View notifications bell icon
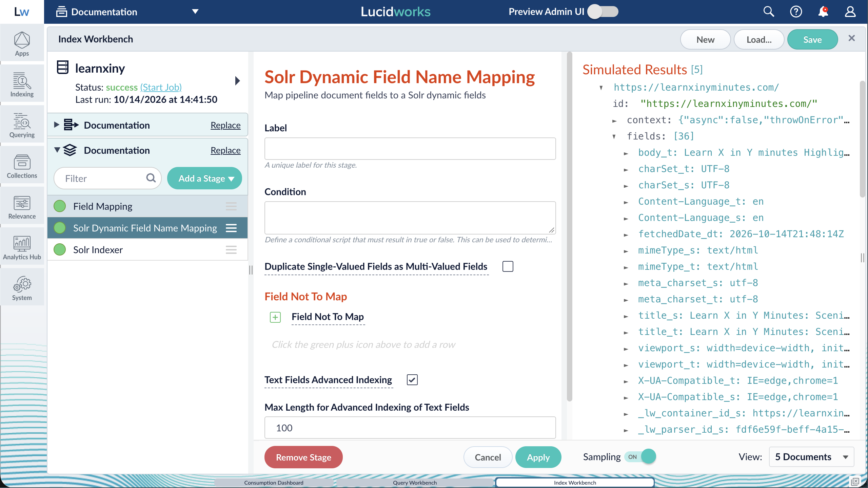The image size is (868, 488). (823, 12)
